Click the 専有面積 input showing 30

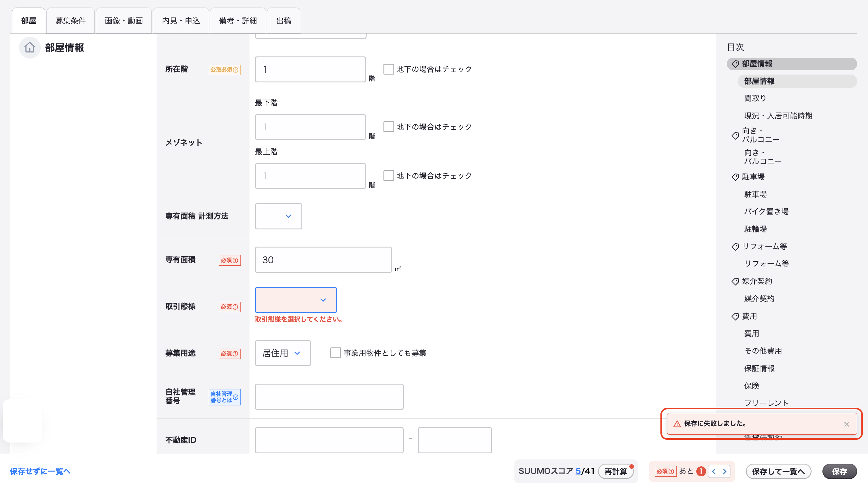pos(323,260)
